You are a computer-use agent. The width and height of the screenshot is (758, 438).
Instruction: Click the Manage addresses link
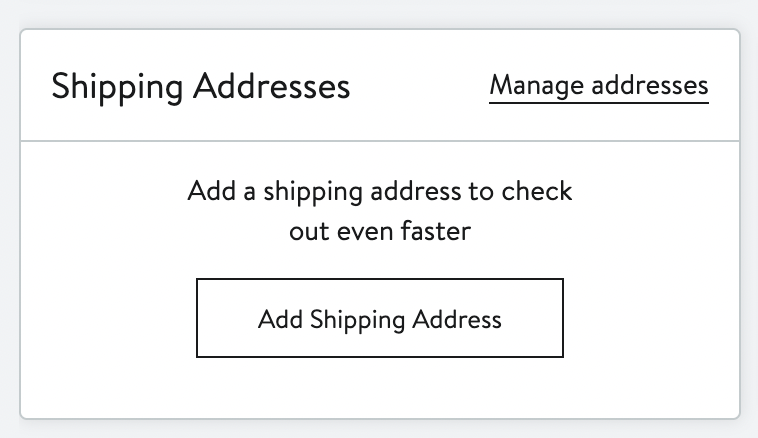tap(598, 86)
